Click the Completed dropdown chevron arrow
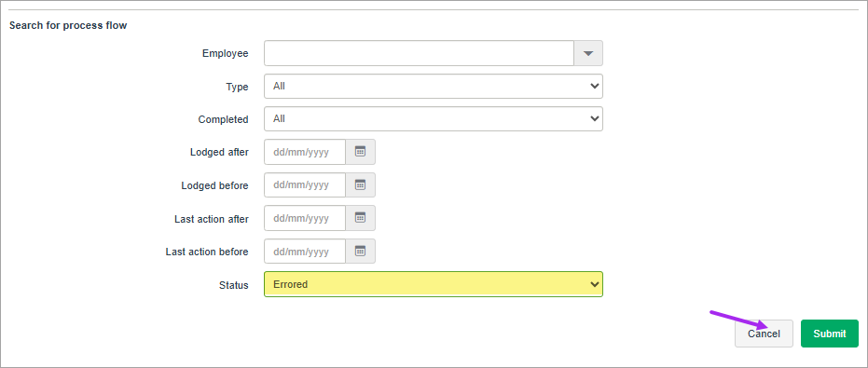Screen dimensions: 868x368 click(x=595, y=118)
